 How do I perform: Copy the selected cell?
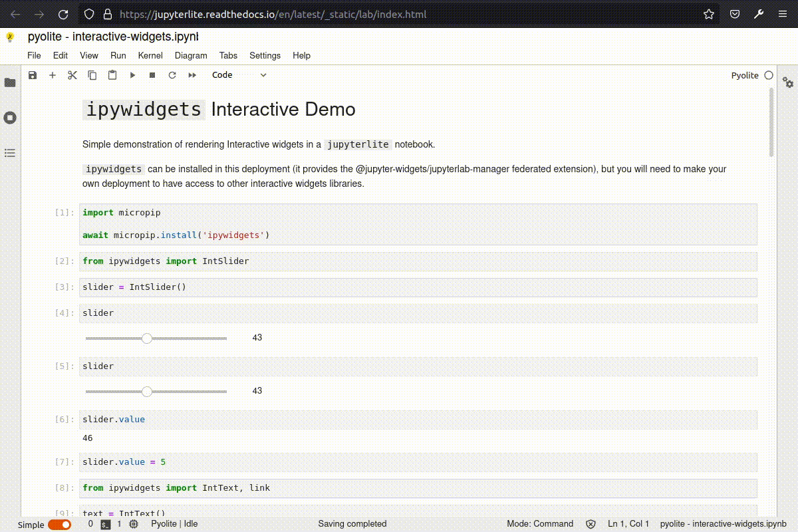pos(92,74)
